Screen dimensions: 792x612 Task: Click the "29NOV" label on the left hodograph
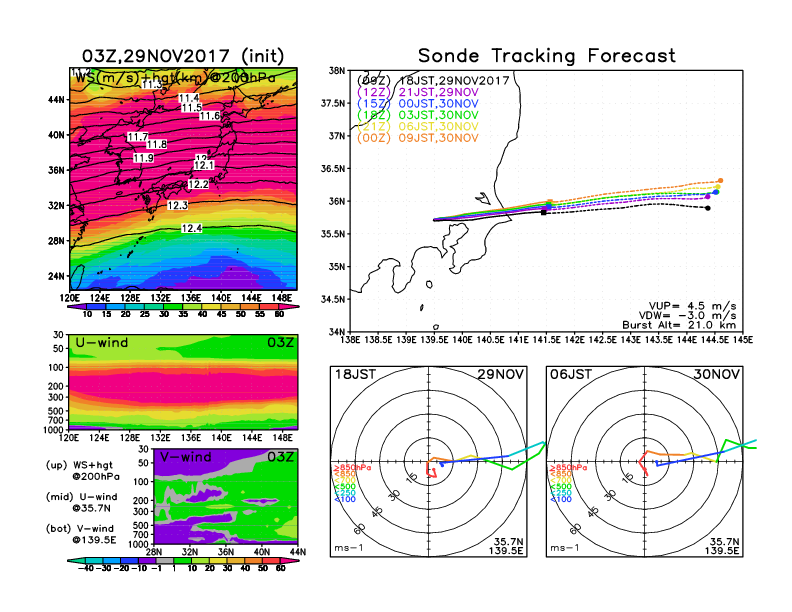click(x=501, y=375)
